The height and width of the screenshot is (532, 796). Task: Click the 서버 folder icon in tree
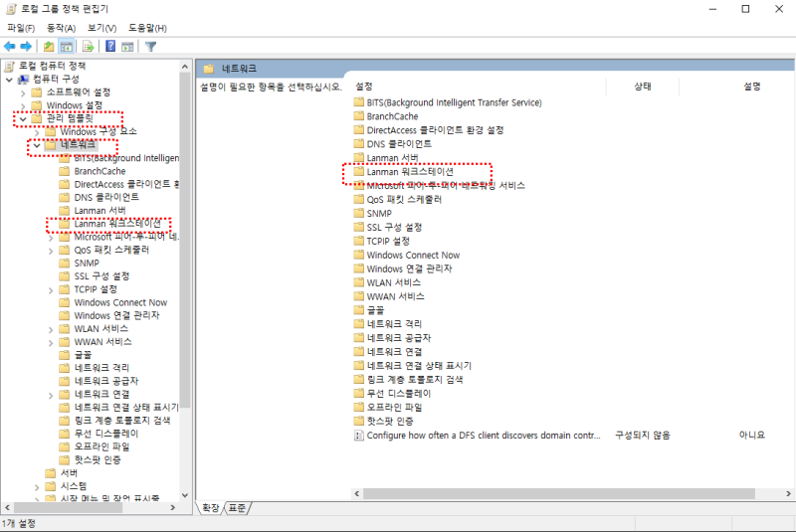pyautogui.click(x=51, y=472)
